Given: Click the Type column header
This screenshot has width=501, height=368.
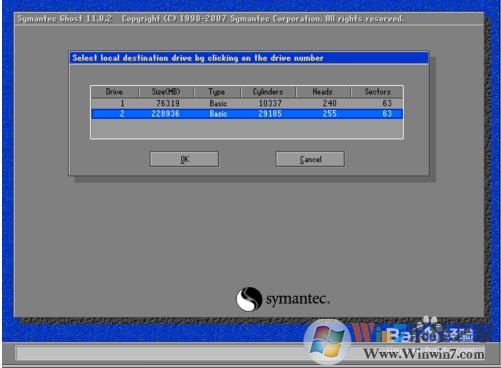Looking at the screenshot, I should point(217,92).
